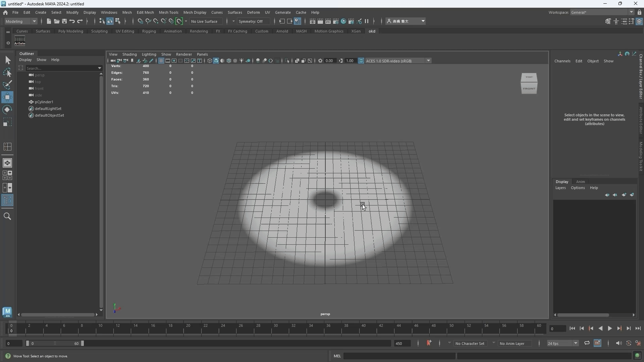The width and height of the screenshot is (644, 362).
Task: Select the Paint Selection tool
Action: click(7, 84)
